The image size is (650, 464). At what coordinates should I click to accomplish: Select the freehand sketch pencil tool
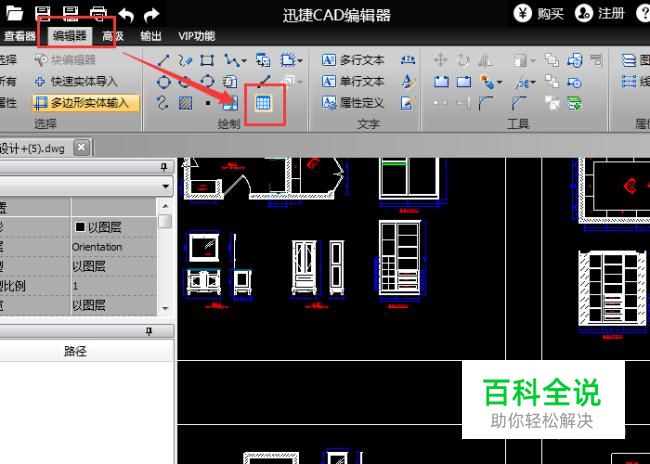coord(185,61)
